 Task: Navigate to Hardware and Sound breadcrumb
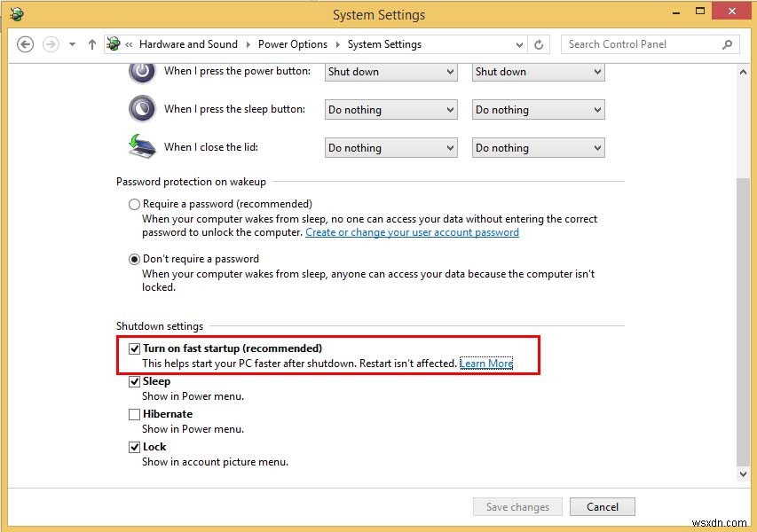tap(188, 43)
